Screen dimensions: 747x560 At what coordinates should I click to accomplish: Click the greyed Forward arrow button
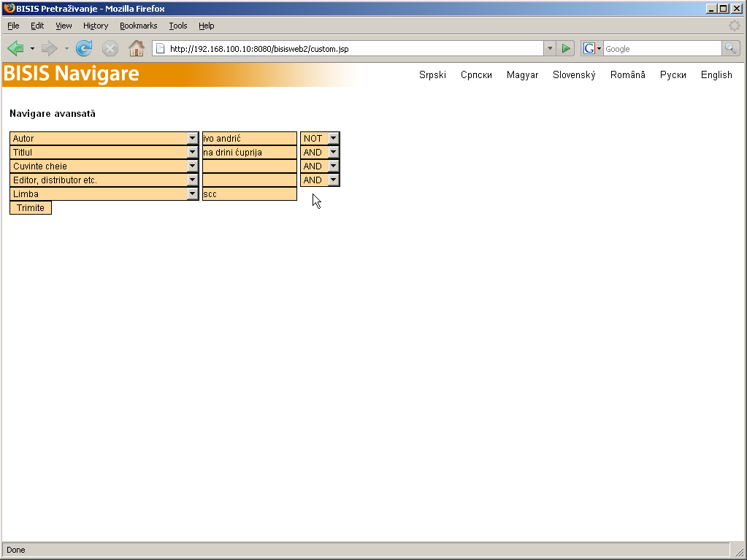click(50, 48)
